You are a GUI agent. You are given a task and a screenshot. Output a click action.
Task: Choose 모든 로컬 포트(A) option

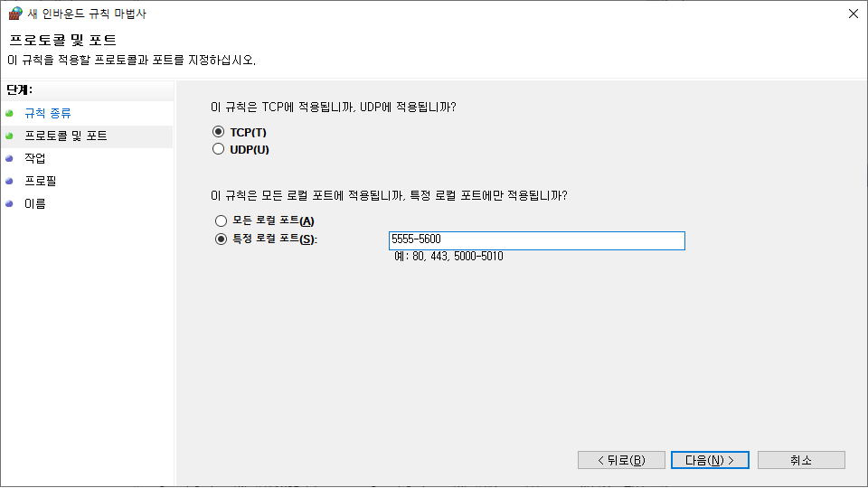pos(221,221)
